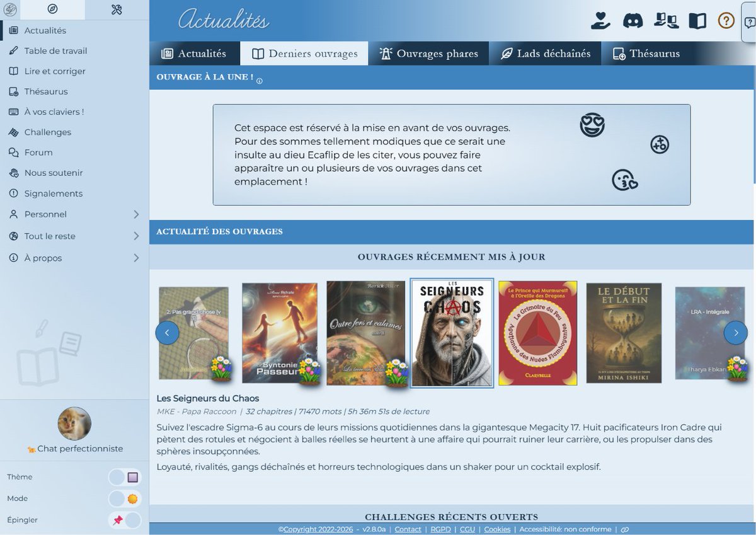
Task: Click the open book icon in the header
Action: (x=697, y=21)
